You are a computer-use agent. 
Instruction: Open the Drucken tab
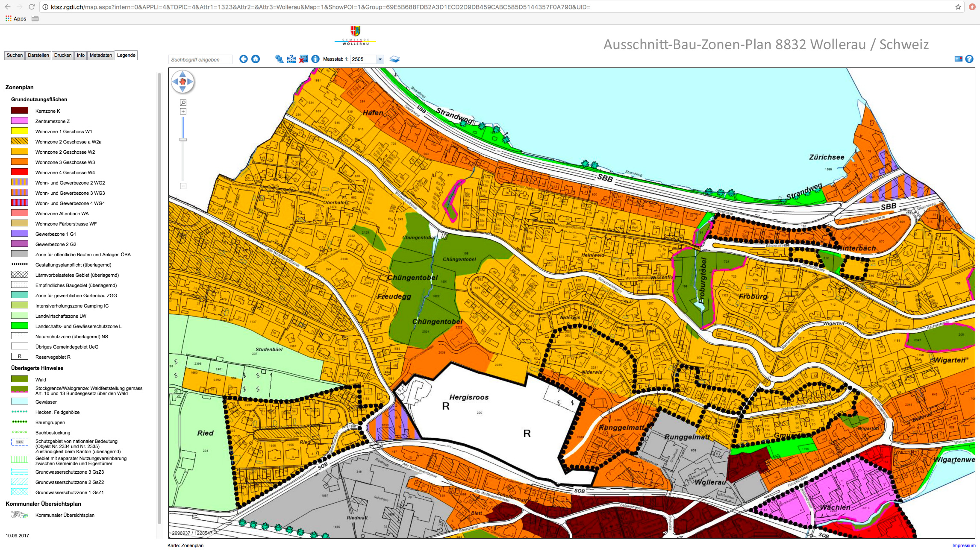pyautogui.click(x=63, y=56)
